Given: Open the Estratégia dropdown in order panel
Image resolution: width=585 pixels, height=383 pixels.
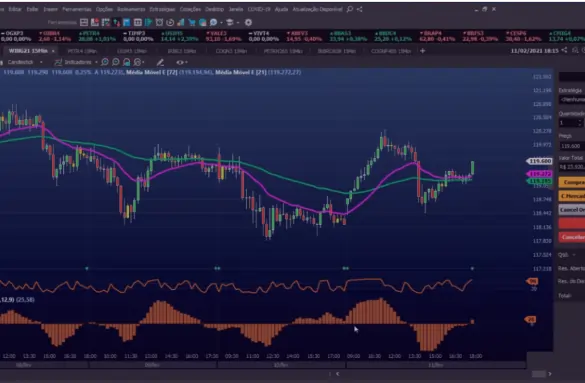Looking at the screenshot, I should click(x=572, y=100).
